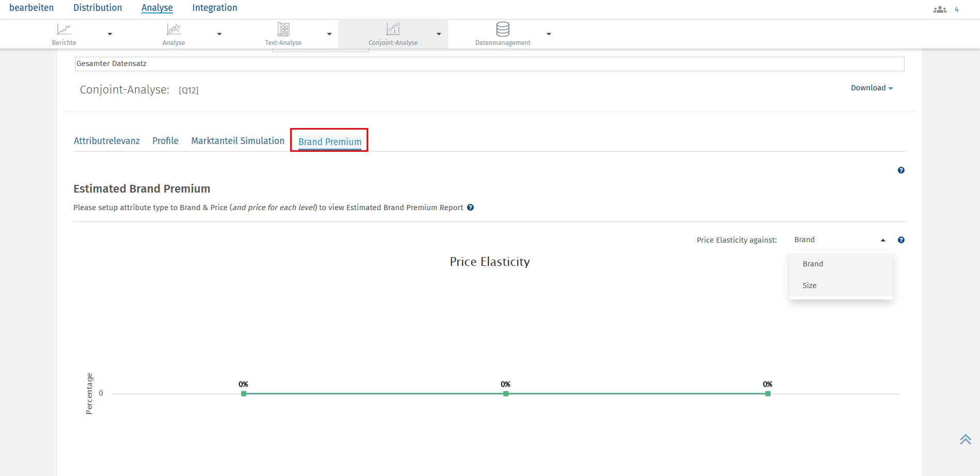Expand the Berichte dropdown arrow
Screen dimensions: 980x476
point(110,34)
